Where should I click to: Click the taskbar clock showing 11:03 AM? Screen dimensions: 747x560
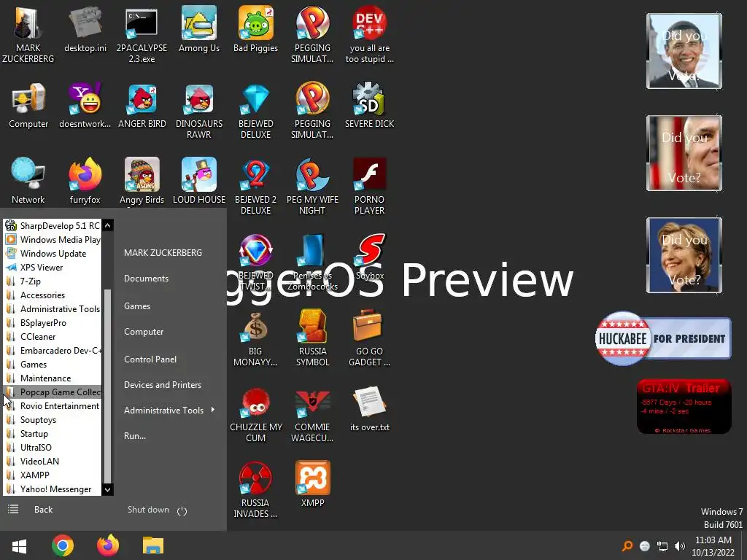coord(713,546)
